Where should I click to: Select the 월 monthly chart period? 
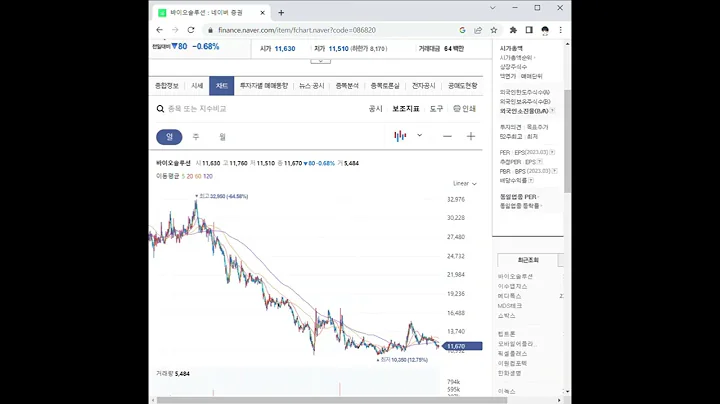(x=223, y=137)
